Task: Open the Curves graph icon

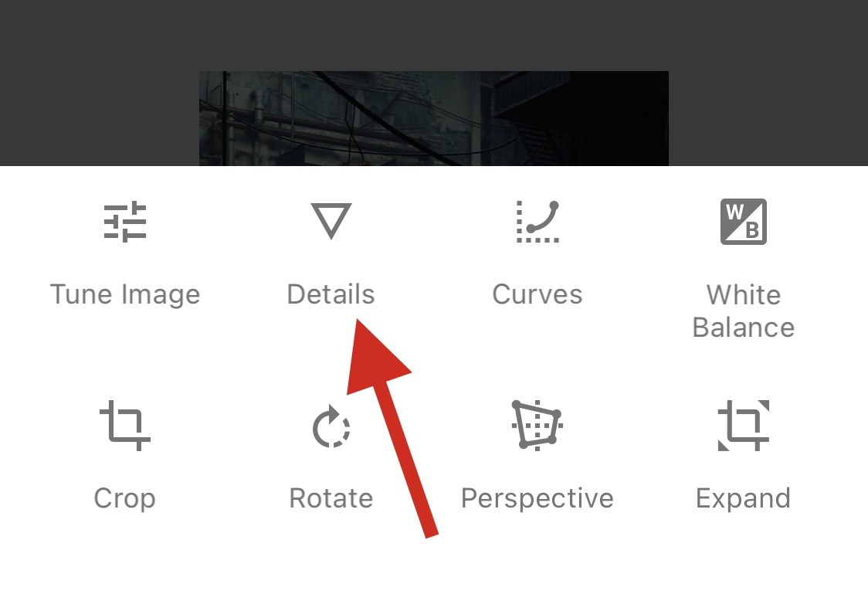Action: [x=537, y=222]
